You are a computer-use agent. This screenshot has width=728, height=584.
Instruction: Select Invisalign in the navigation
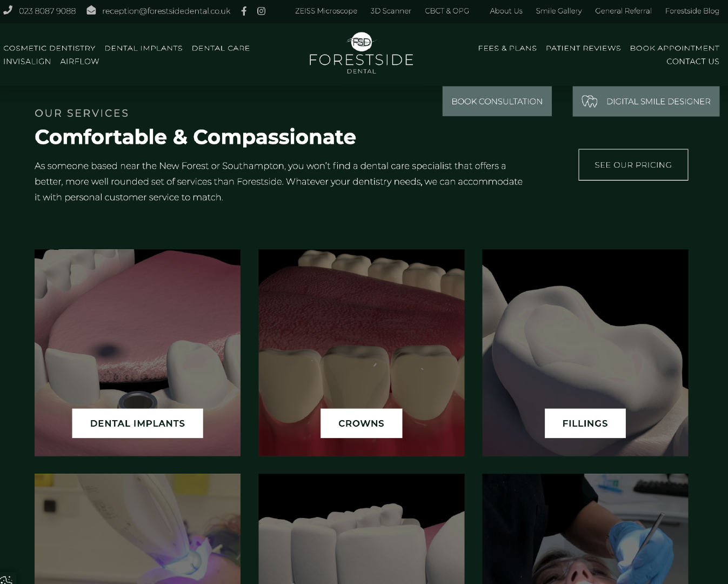(27, 62)
